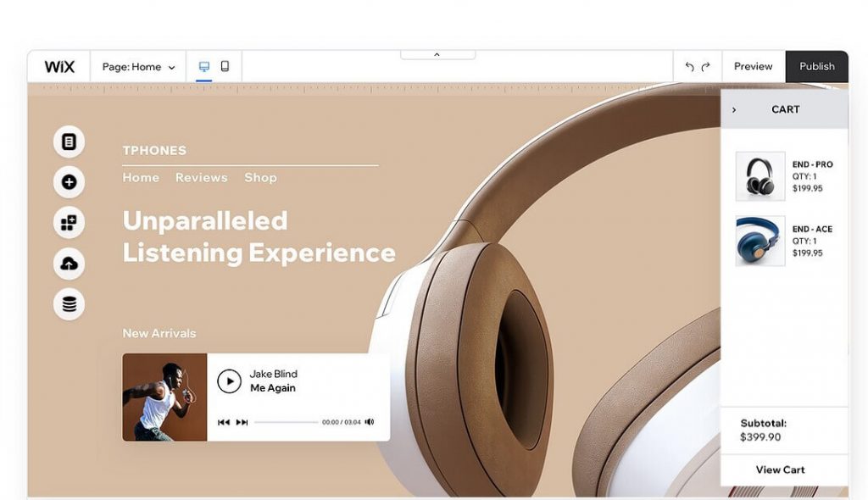The image size is (868, 500).
Task: Open the Pages menu icon in left sidebar
Action: tap(69, 142)
